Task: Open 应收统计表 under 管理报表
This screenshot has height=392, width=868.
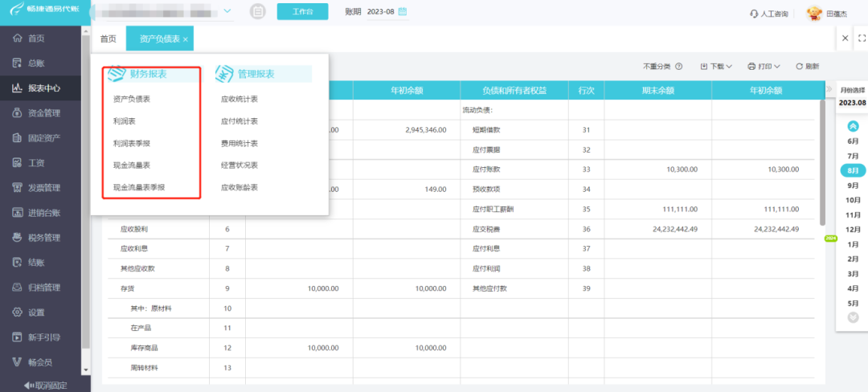Action: click(240, 99)
